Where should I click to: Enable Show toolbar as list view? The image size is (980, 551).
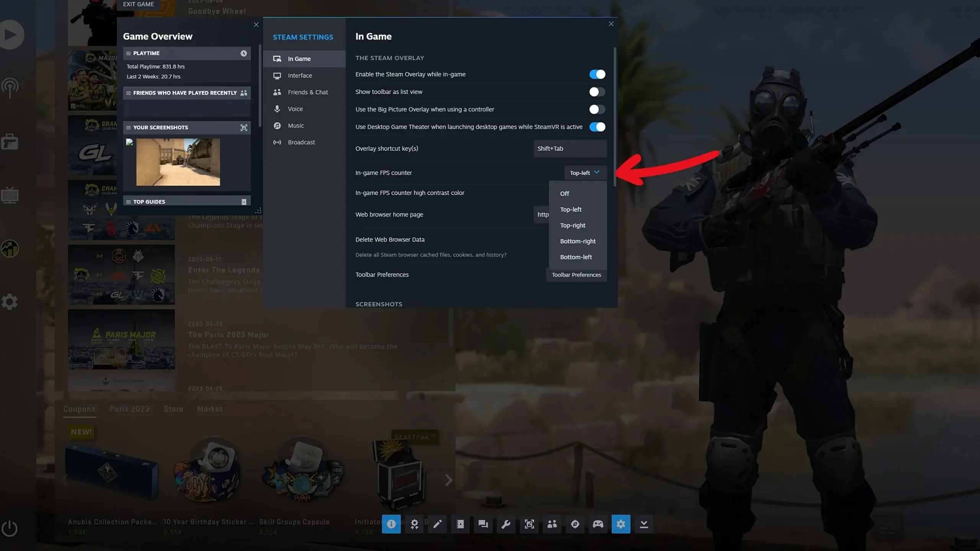[597, 92]
